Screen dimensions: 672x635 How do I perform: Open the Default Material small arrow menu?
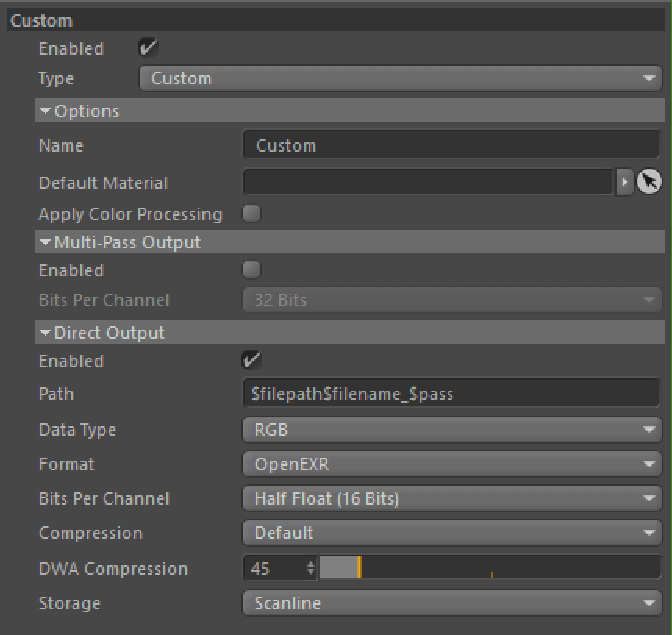(x=624, y=182)
